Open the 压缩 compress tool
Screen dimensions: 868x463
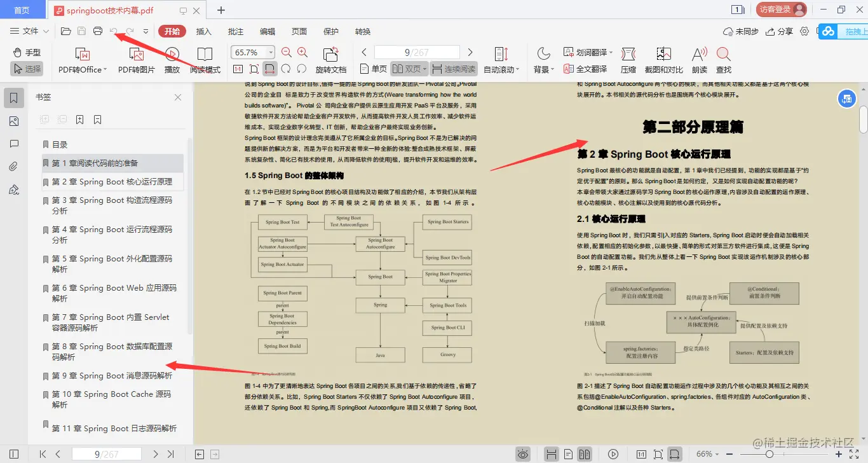click(628, 59)
